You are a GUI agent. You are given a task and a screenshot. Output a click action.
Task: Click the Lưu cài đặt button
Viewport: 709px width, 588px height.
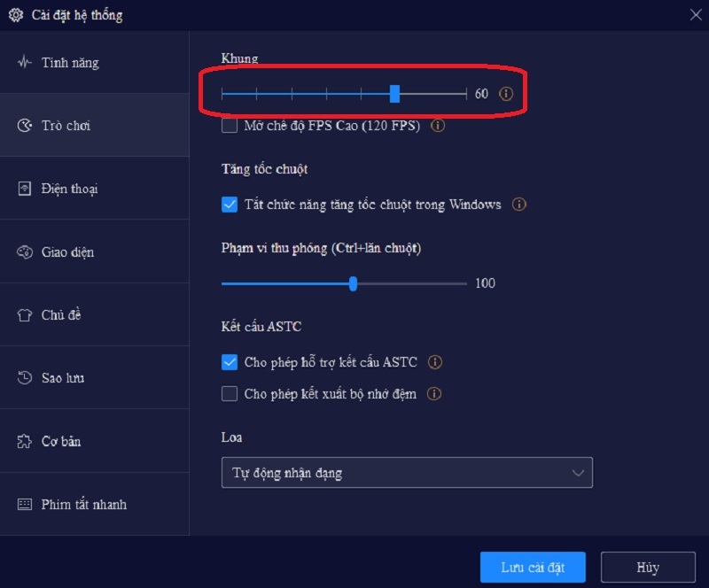(x=533, y=567)
